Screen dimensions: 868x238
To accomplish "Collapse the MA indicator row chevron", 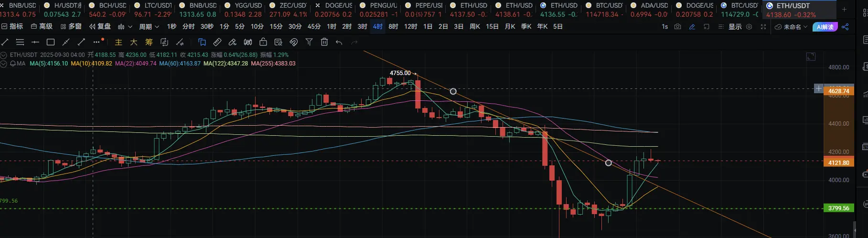I will coord(4,63).
